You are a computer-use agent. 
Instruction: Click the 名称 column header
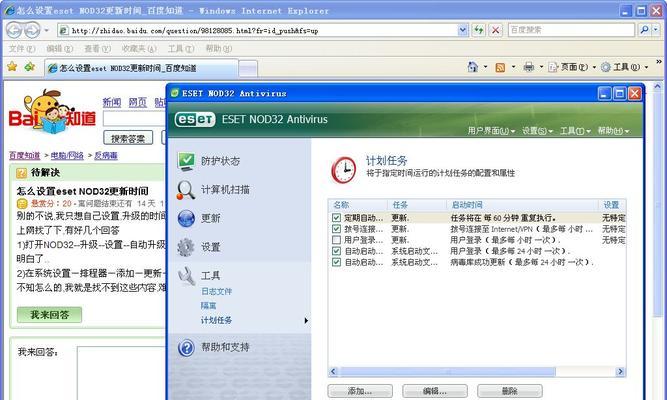point(358,205)
